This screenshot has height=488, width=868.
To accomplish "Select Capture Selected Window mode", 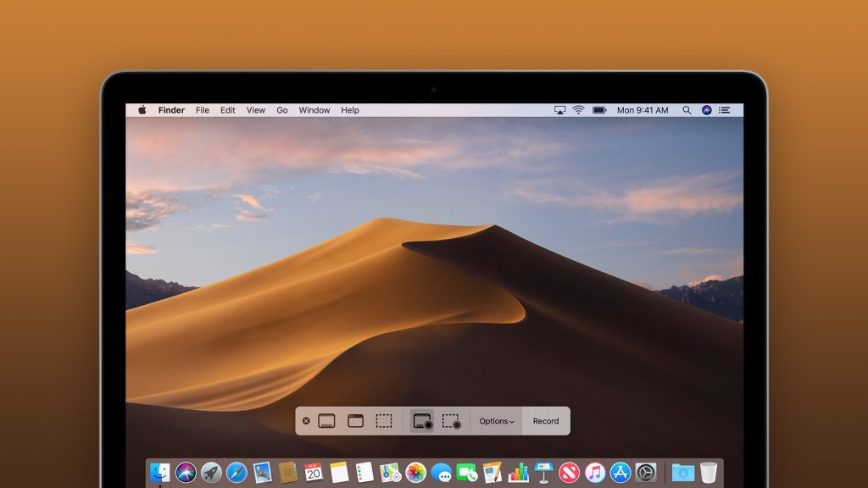I will [x=355, y=421].
